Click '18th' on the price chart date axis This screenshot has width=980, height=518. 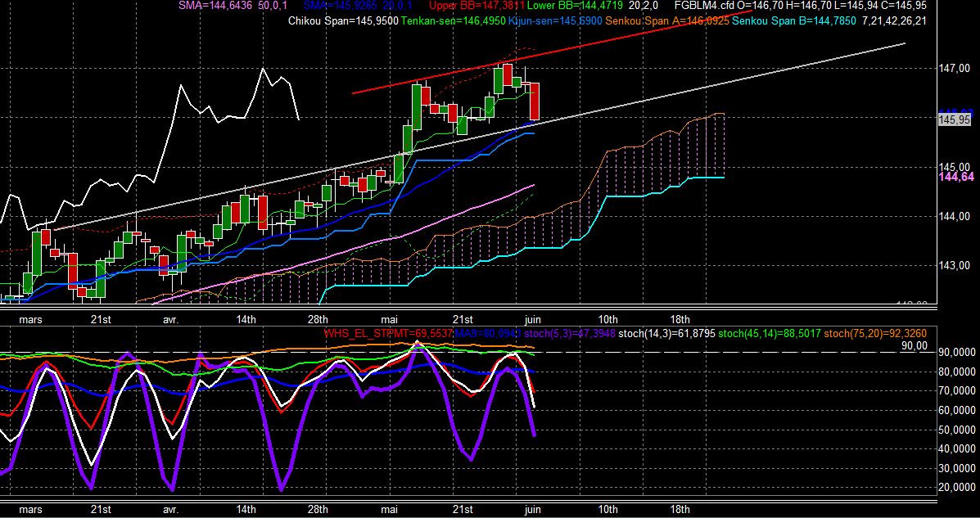coord(680,319)
